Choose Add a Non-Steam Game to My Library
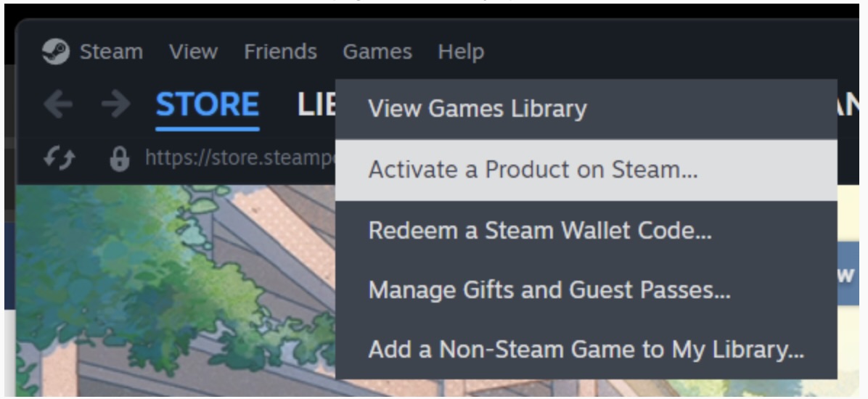Viewport: 868px width, 399px height. tap(586, 350)
